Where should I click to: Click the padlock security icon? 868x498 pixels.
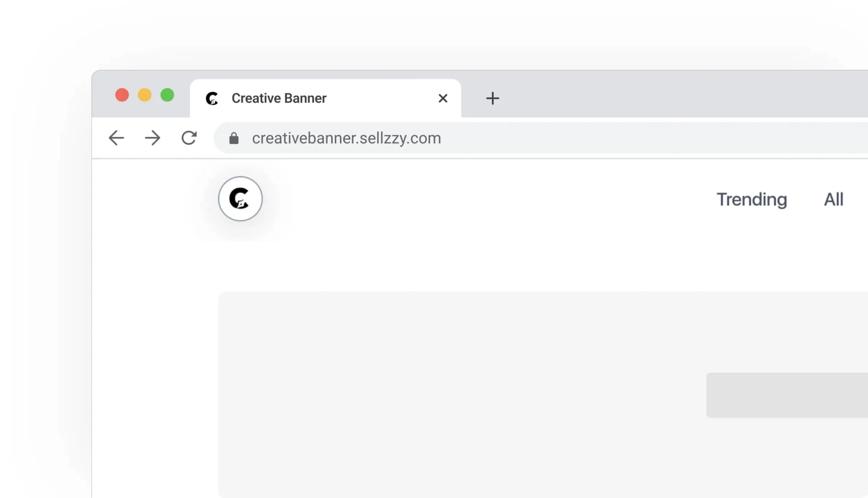point(234,138)
